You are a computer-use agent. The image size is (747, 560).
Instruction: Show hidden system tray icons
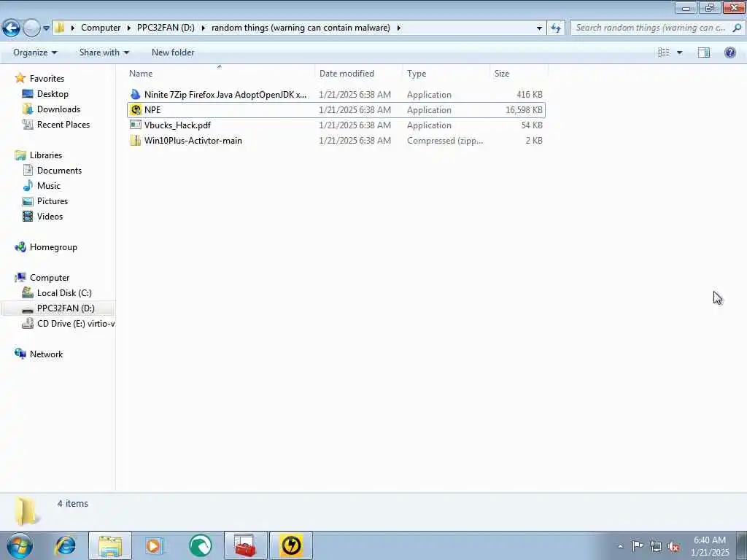(x=620, y=546)
